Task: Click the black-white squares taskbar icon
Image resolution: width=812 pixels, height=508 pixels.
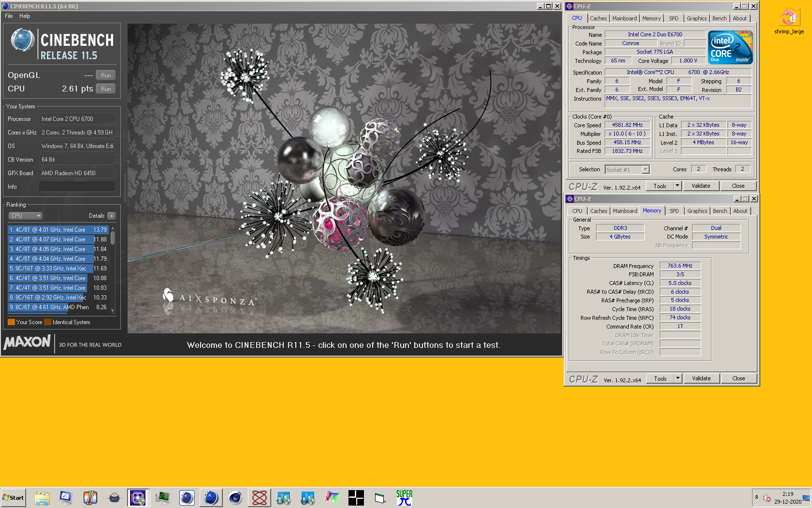Action: 356,498
